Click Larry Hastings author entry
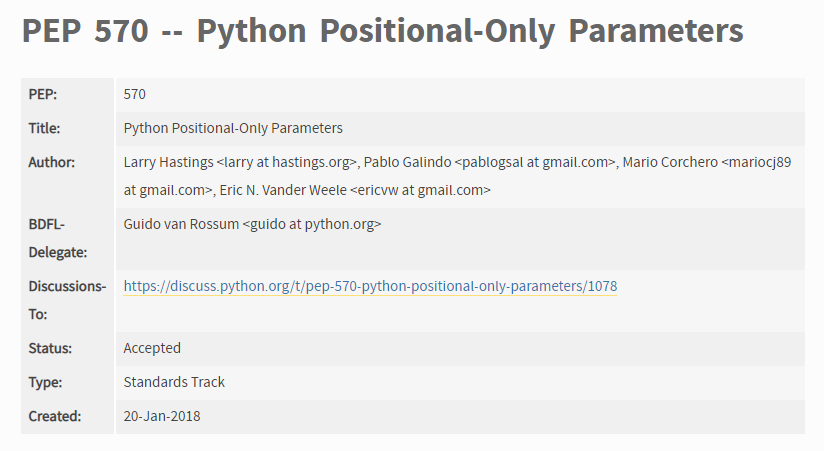 (x=240, y=162)
